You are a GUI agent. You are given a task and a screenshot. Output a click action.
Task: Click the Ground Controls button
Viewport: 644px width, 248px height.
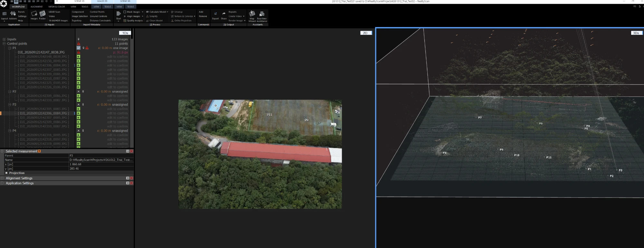tap(98, 16)
